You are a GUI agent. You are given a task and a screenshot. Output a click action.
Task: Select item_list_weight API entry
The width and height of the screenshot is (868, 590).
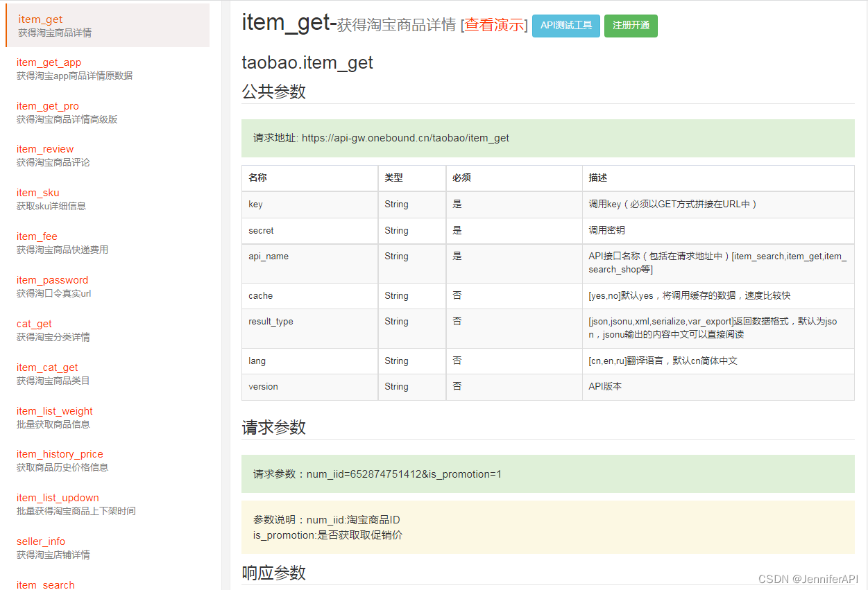[55, 411]
